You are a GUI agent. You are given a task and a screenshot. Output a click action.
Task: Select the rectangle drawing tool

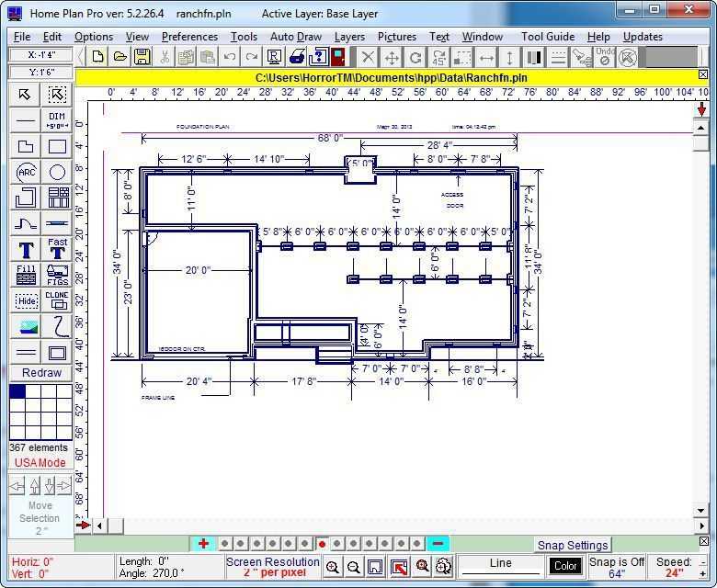(x=57, y=146)
